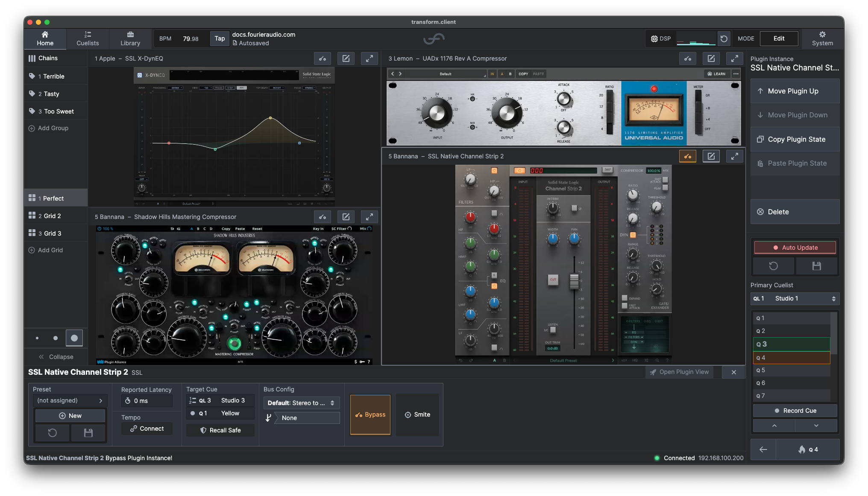The width and height of the screenshot is (868, 496).
Task: Edit the 1 Apple SSL X-DynEQ plugin
Action: coord(346,58)
